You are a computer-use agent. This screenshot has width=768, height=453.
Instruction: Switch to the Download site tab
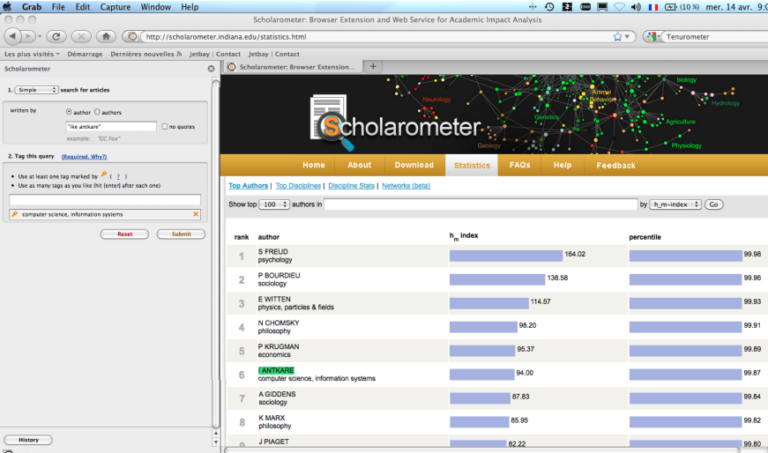[x=414, y=165]
